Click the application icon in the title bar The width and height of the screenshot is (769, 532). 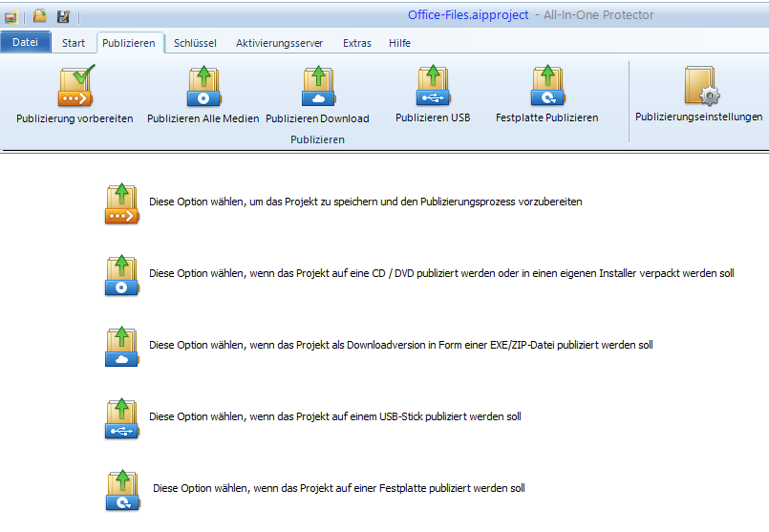point(11,16)
